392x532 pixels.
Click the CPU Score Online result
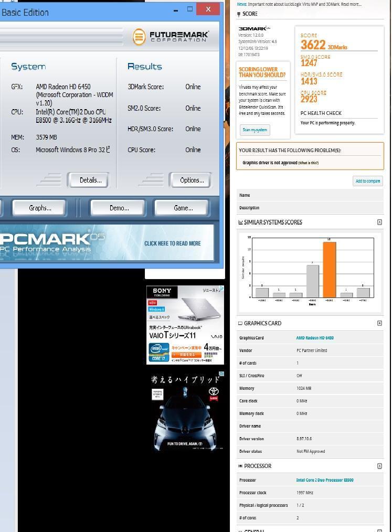point(193,150)
